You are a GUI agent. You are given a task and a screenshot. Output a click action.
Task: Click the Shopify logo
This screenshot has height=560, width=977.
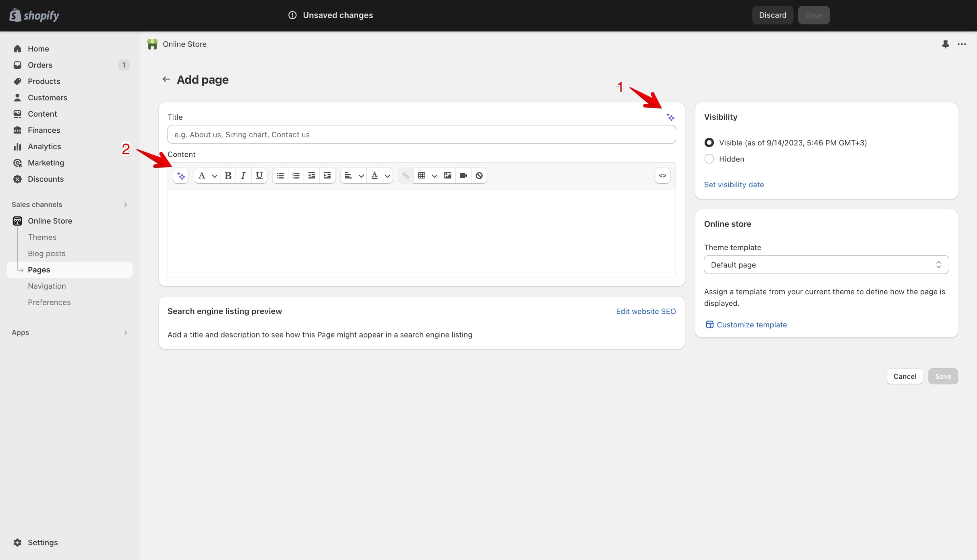point(34,15)
